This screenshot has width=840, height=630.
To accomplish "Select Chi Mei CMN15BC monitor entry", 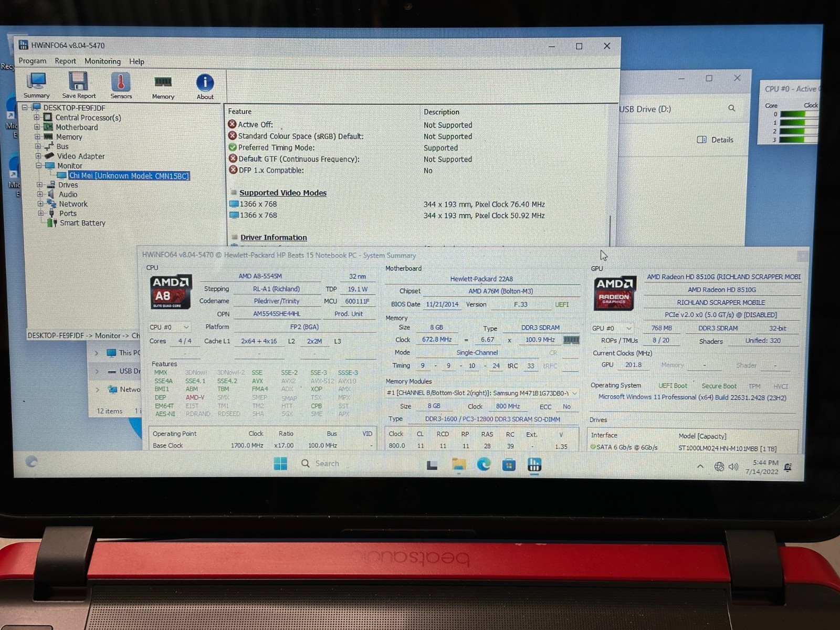I will coord(129,175).
